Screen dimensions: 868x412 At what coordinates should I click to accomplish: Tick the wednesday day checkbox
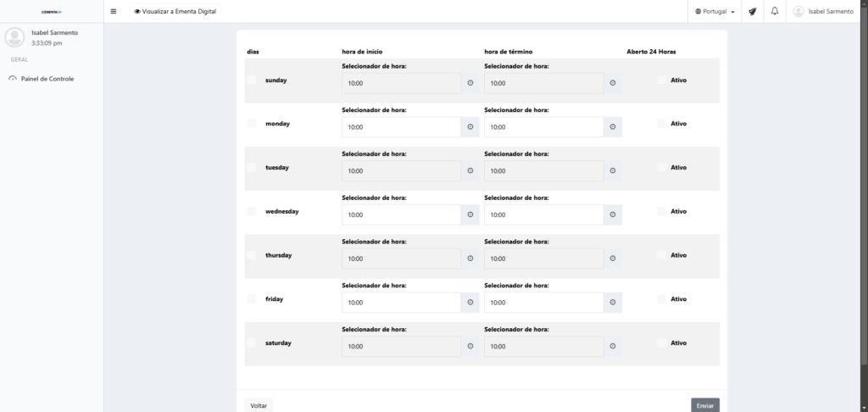point(251,211)
